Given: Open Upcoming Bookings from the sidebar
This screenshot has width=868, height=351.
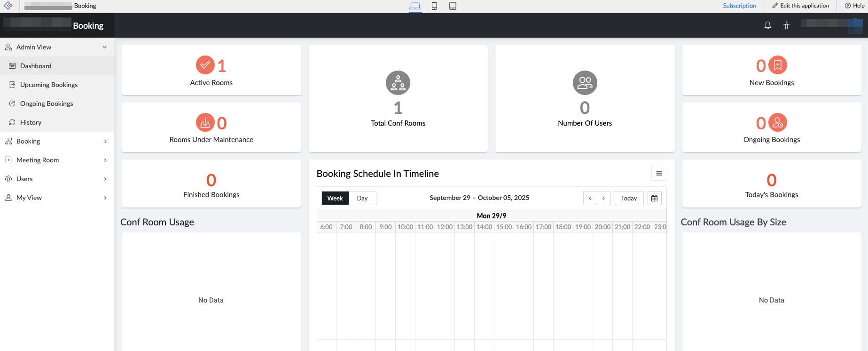Looking at the screenshot, I should point(48,85).
